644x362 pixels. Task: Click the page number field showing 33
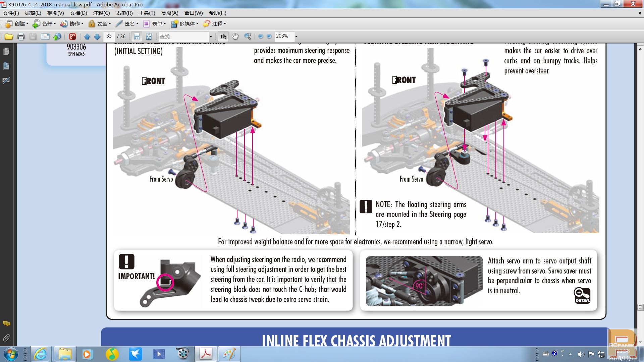click(x=109, y=36)
